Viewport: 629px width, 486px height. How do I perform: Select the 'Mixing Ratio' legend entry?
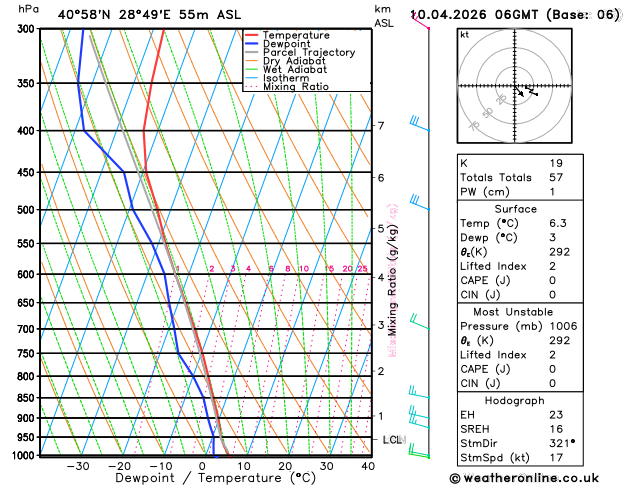coord(296,87)
